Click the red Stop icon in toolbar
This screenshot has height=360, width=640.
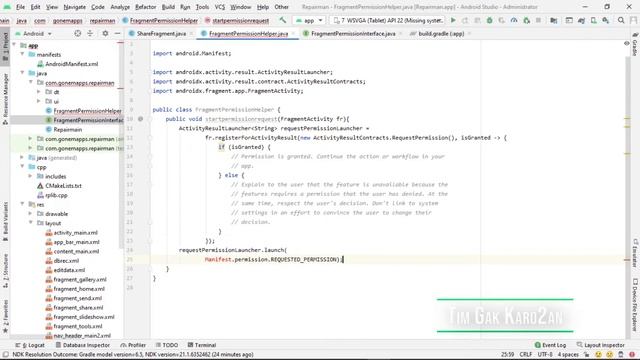pyautogui.click(x=538, y=20)
